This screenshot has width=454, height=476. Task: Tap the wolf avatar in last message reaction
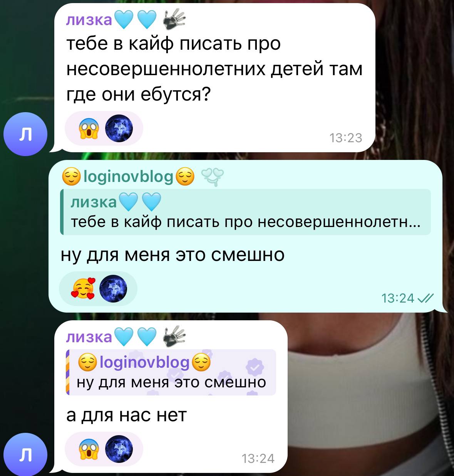[x=119, y=449]
